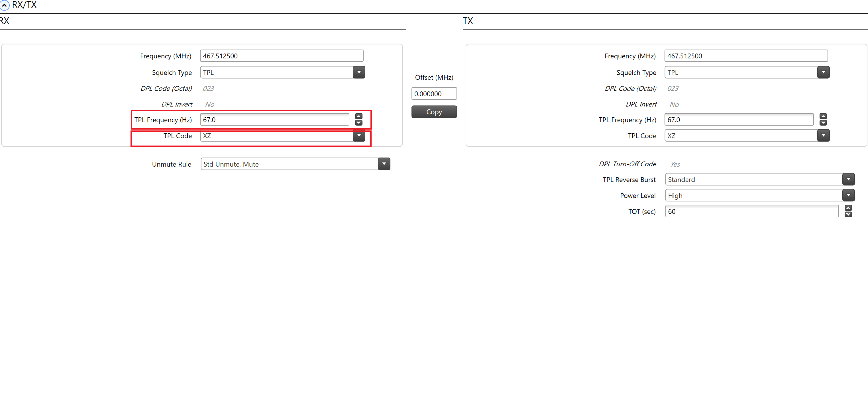
Task: Open the RX TPL Code dropdown
Action: (x=358, y=136)
